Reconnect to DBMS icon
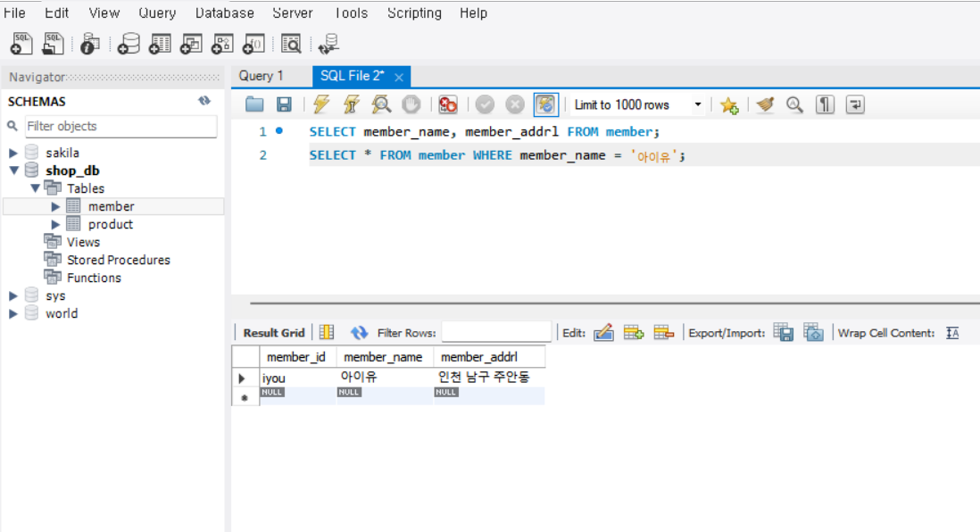Image resolution: width=980 pixels, height=532 pixels. 328,44
